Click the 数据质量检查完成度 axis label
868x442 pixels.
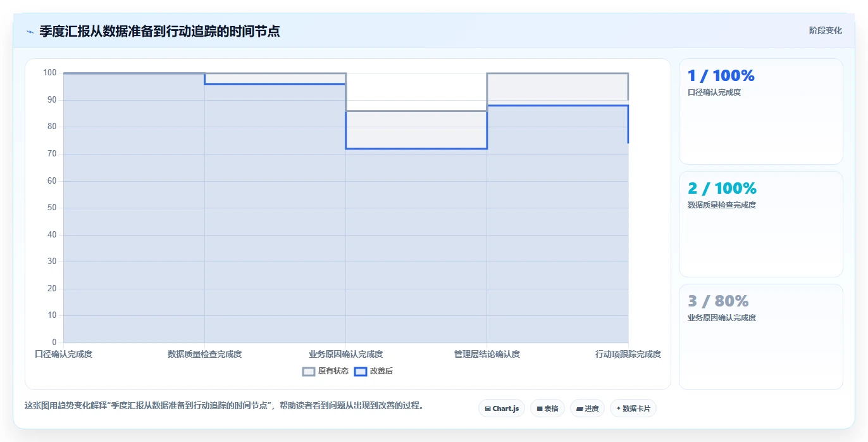(x=204, y=354)
